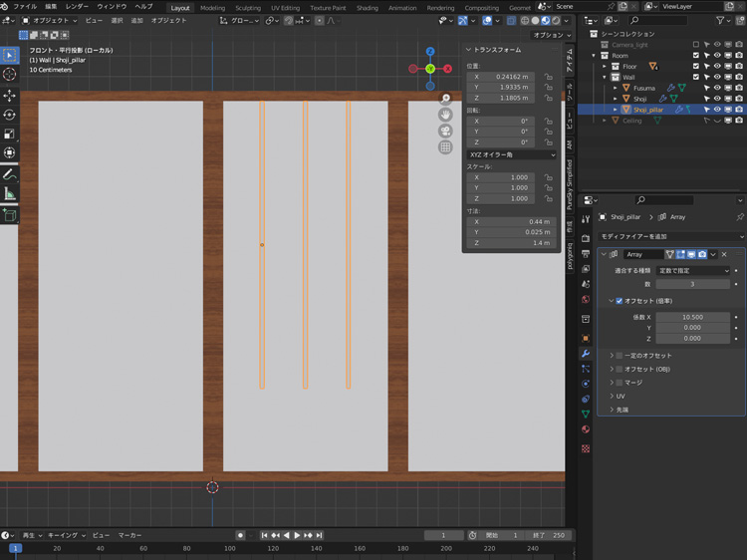Open the 適合する種類 dropdown
The height and width of the screenshot is (560, 747).
[x=693, y=270]
